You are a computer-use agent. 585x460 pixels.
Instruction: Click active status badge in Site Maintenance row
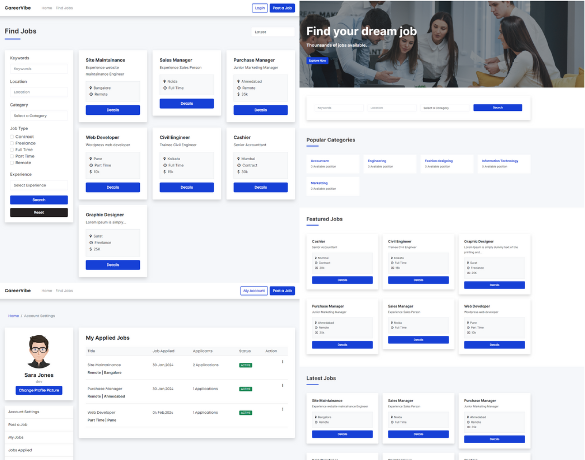click(245, 365)
